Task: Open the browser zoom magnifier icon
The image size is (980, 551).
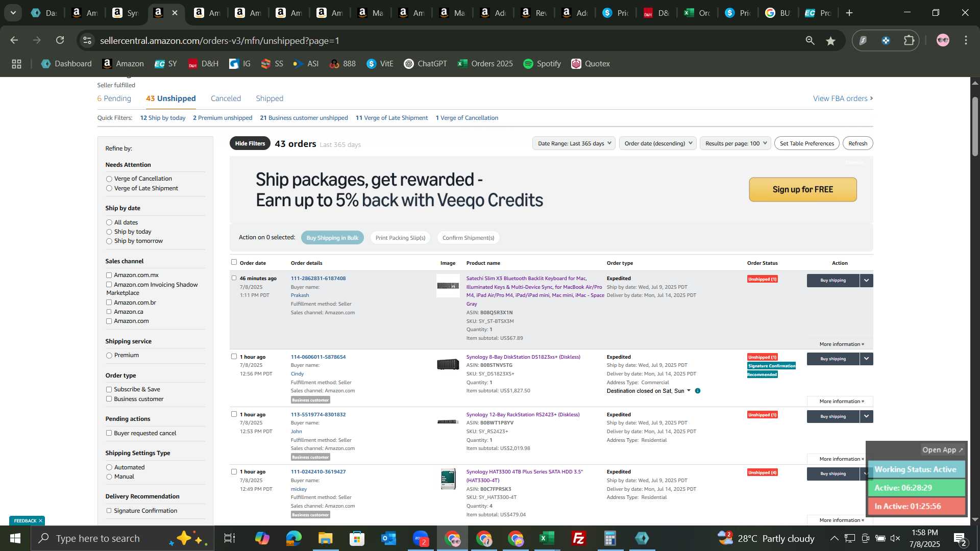Action: [810, 40]
